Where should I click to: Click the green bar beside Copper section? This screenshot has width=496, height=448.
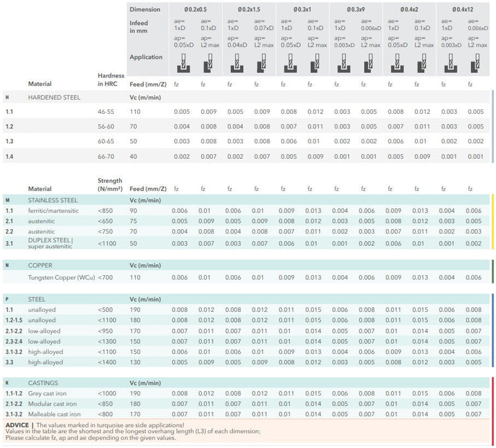click(492, 271)
